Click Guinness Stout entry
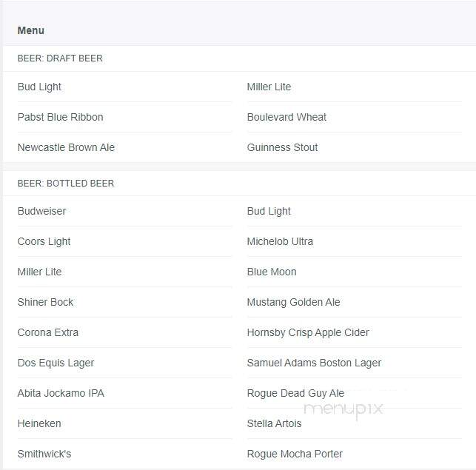The image size is (476, 470). click(x=282, y=147)
